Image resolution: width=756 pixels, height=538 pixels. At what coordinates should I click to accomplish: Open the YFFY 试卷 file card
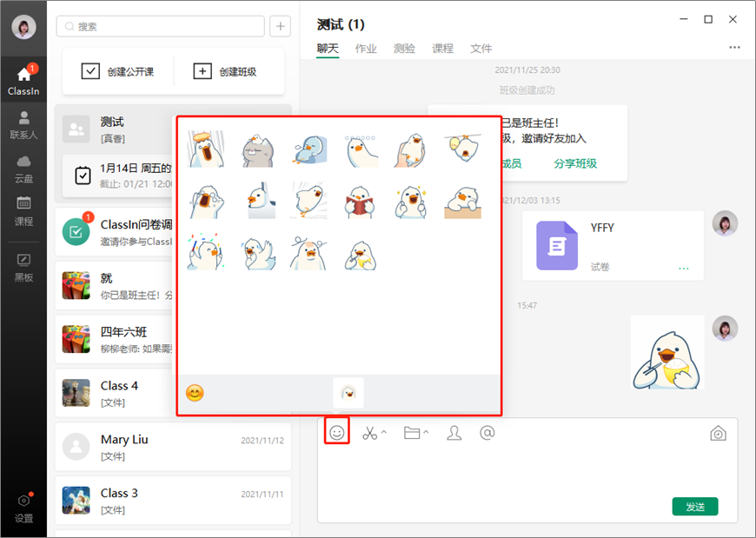coord(613,245)
